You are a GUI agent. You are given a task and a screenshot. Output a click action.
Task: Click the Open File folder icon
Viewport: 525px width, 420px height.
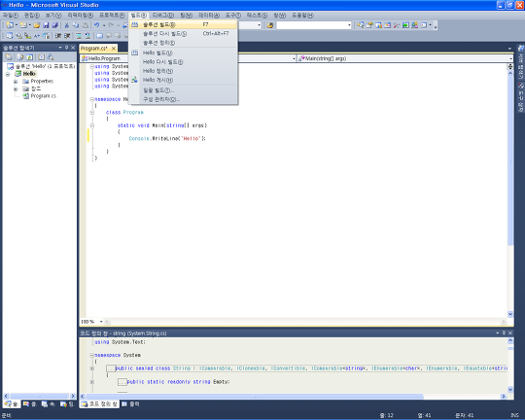coord(37,25)
